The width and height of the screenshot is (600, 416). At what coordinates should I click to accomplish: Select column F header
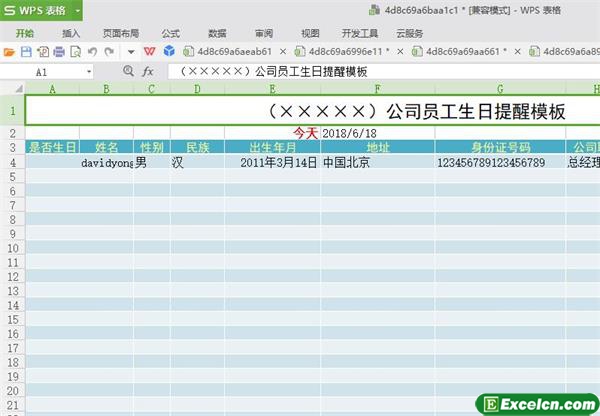tap(378, 89)
